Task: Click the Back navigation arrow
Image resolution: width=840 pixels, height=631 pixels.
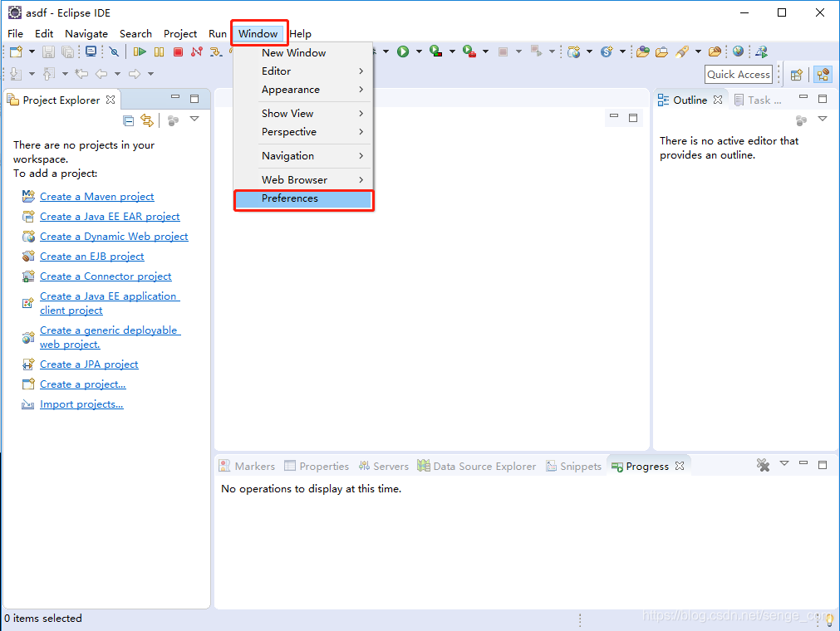Action: [x=101, y=74]
